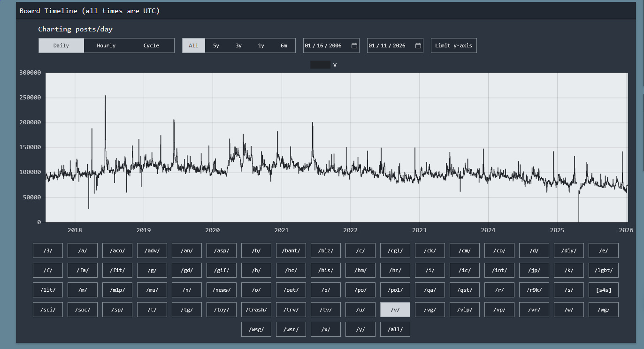The width and height of the screenshot is (644, 349).
Task: Show the /b/ board timeline
Action: [x=256, y=250]
